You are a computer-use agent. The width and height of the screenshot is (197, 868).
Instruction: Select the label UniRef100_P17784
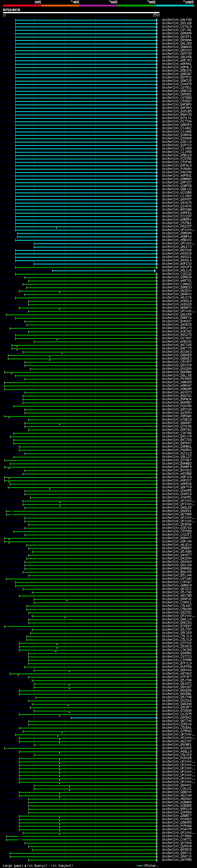point(177,121)
